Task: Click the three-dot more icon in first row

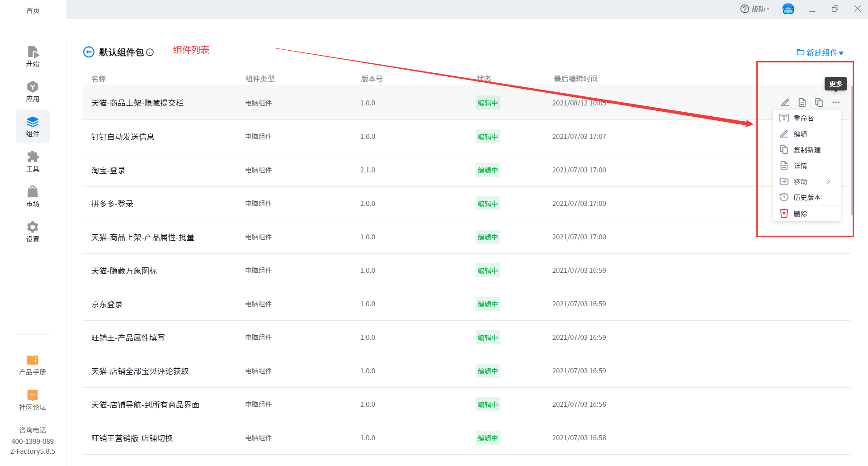Action: pyautogui.click(x=836, y=103)
